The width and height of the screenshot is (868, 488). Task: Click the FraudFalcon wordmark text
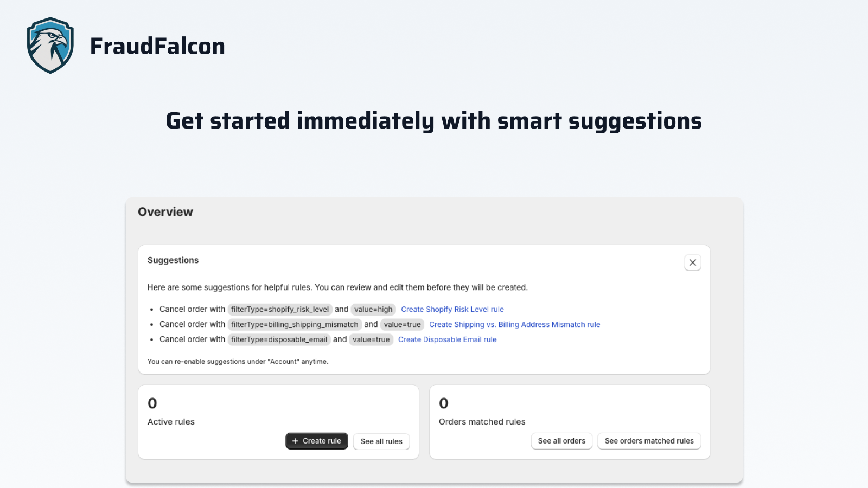157,46
